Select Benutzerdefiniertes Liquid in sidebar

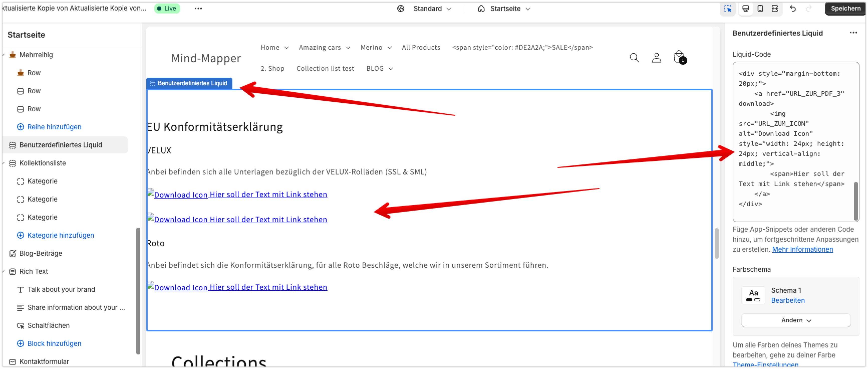click(61, 145)
